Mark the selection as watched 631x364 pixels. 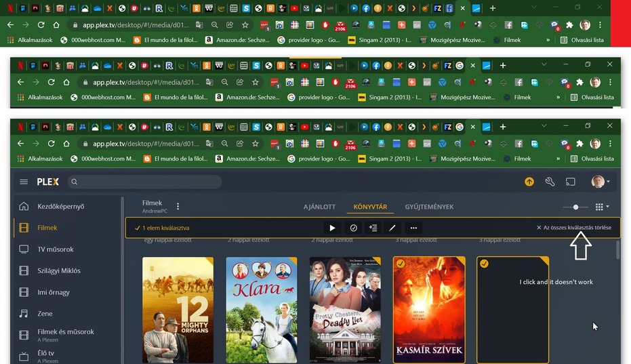click(x=353, y=228)
